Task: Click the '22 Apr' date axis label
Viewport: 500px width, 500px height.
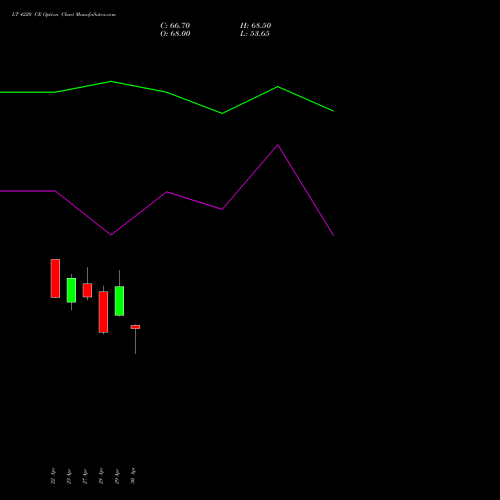Action: click(x=53, y=476)
